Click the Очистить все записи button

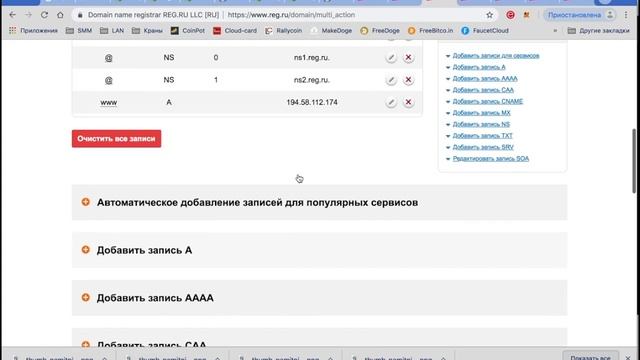tap(116, 139)
